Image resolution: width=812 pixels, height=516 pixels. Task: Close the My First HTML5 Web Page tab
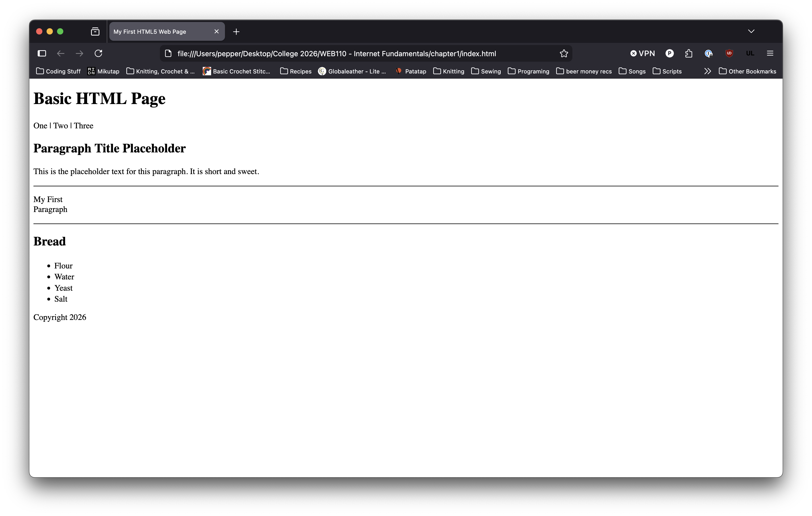217,31
